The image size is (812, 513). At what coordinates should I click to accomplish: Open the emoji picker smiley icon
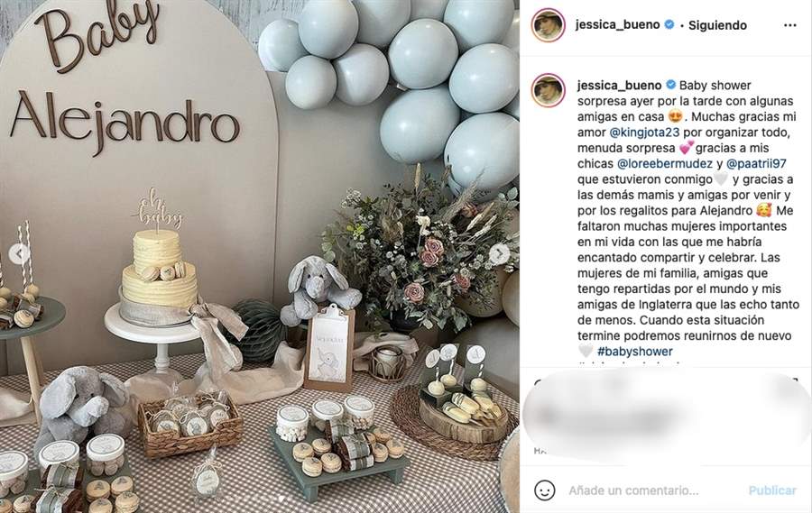tap(544, 490)
